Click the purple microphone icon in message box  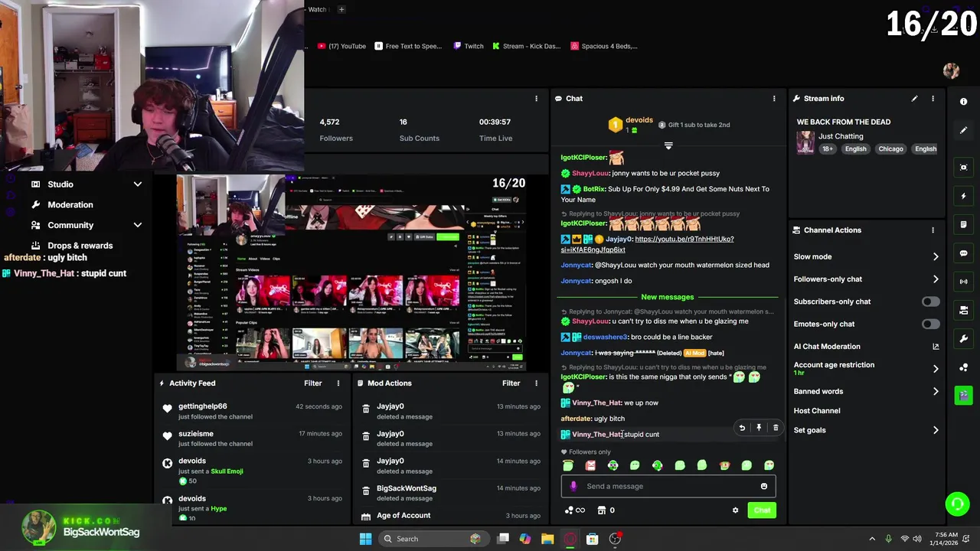click(x=573, y=486)
